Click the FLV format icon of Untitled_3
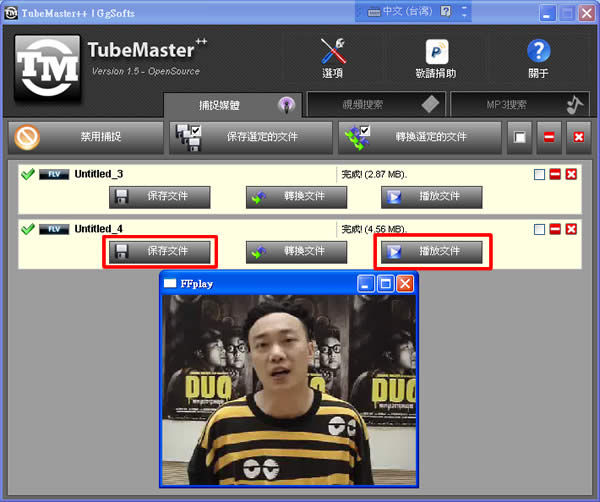The height and width of the screenshot is (502, 600). tap(54, 174)
